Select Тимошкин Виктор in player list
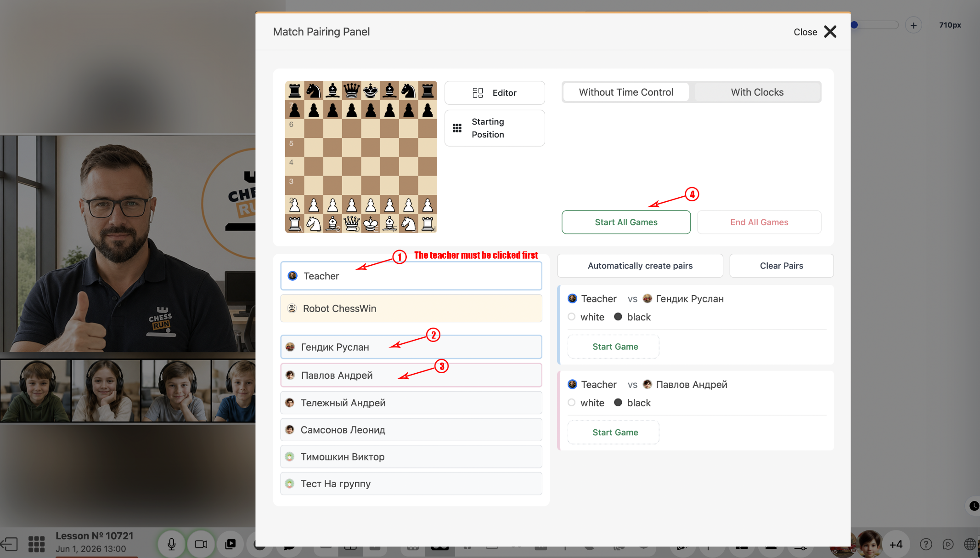The height and width of the screenshot is (558, 980). click(x=411, y=457)
